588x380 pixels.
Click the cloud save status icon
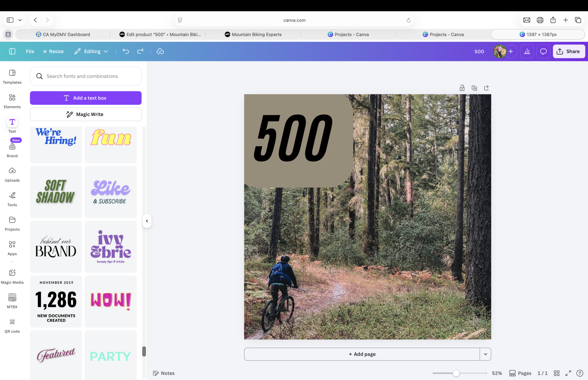[x=160, y=51]
